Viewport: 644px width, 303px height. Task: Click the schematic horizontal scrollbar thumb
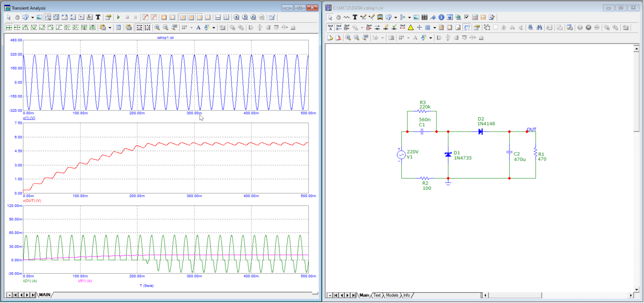(515, 295)
